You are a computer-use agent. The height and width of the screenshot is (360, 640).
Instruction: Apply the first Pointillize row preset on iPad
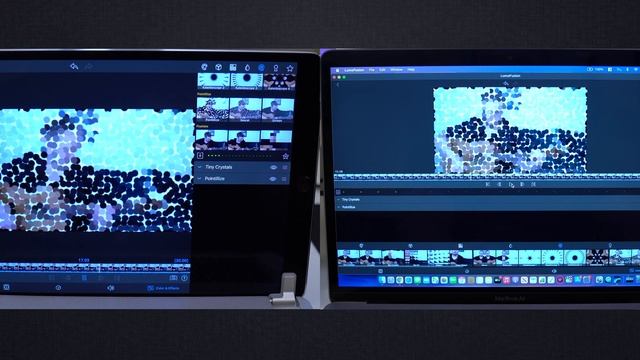coord(212,109)
